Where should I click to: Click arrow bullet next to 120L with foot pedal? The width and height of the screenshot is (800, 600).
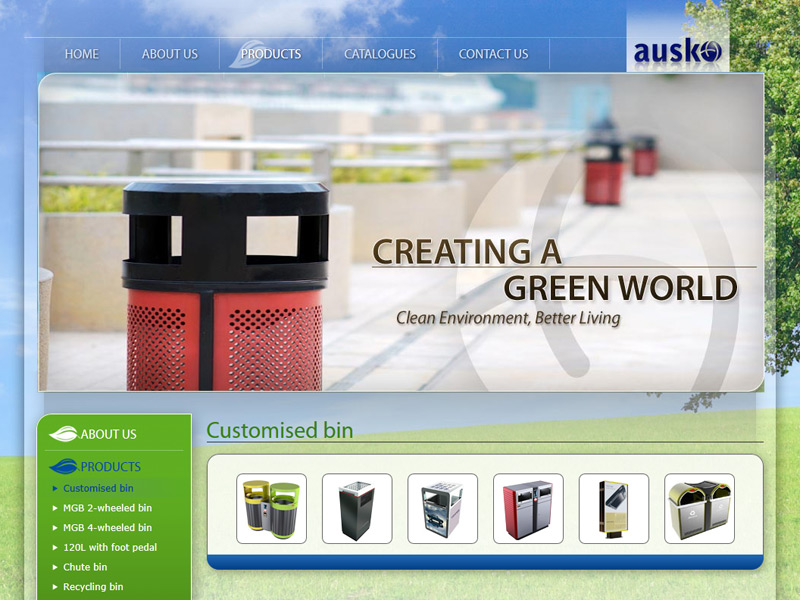(55, 547)
